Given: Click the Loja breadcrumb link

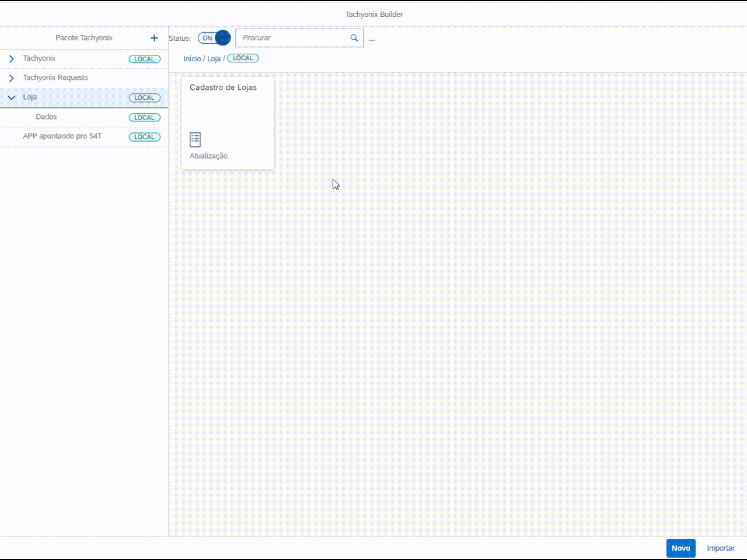Looking at the screenshot, I should (x=214, y=59).
